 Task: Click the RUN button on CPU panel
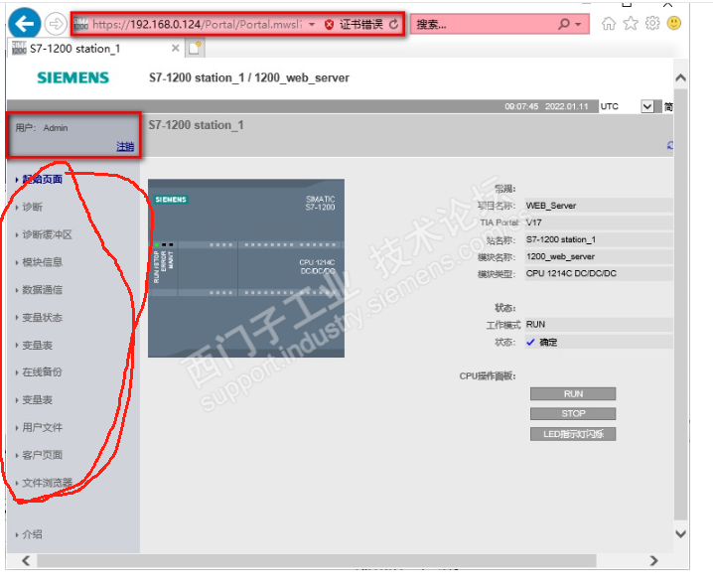pos(573,393)
